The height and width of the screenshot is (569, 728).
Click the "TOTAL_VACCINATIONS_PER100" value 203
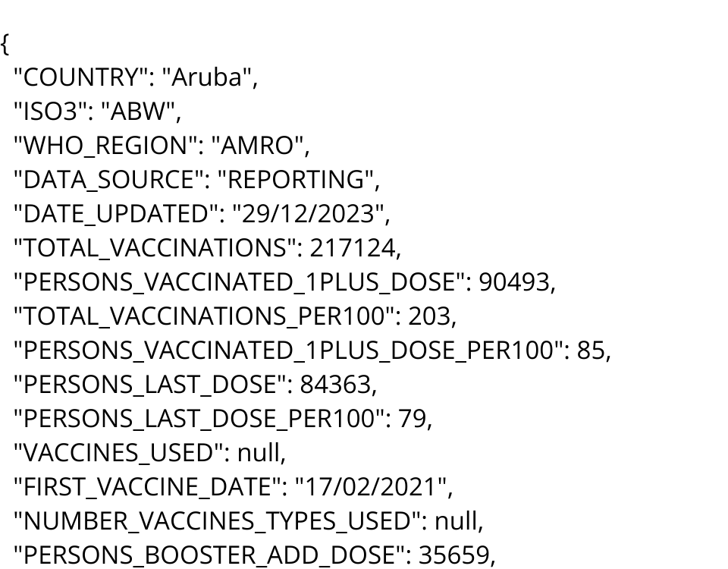coord(429,316)
